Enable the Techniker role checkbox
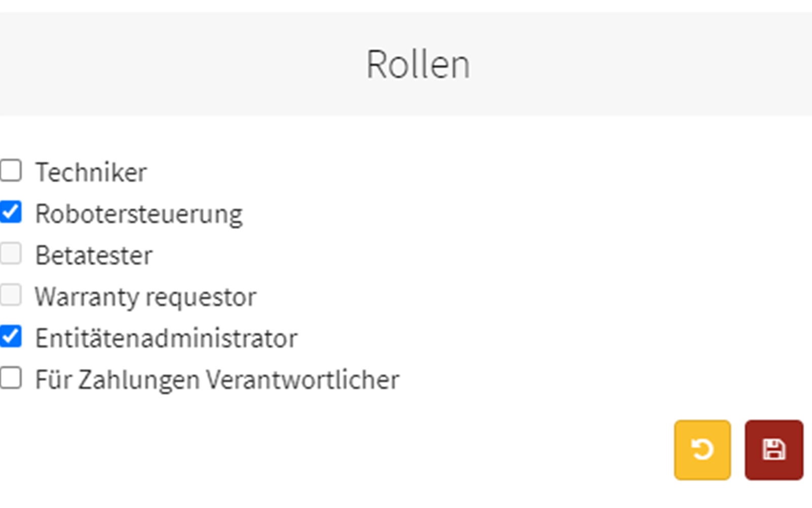This screenshot has height=508, width=812. (x=11, y=171)
